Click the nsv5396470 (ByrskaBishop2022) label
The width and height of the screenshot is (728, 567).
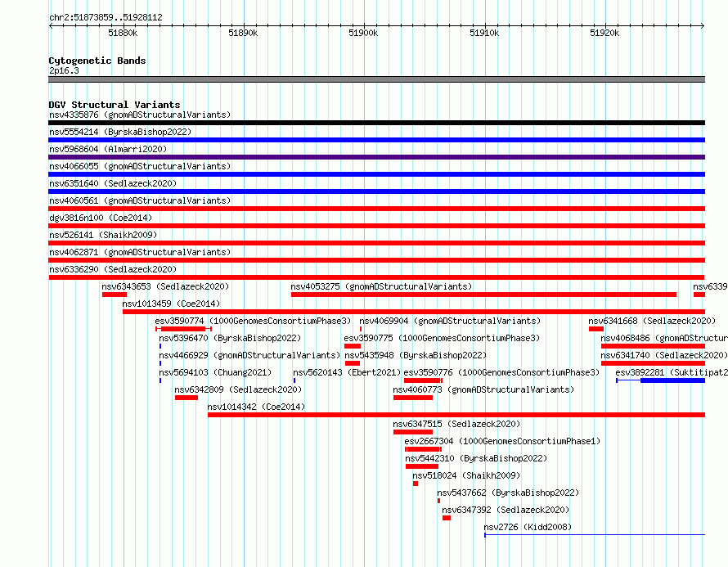point(230,338)
